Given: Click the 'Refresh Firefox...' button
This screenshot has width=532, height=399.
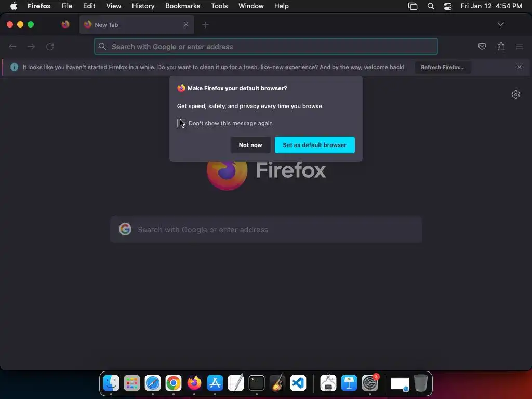Looking at the screenshot, I should 443,67.
